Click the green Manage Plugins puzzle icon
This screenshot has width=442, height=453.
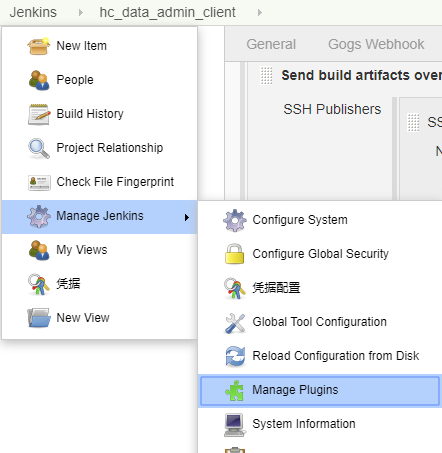tap(235, 390)
